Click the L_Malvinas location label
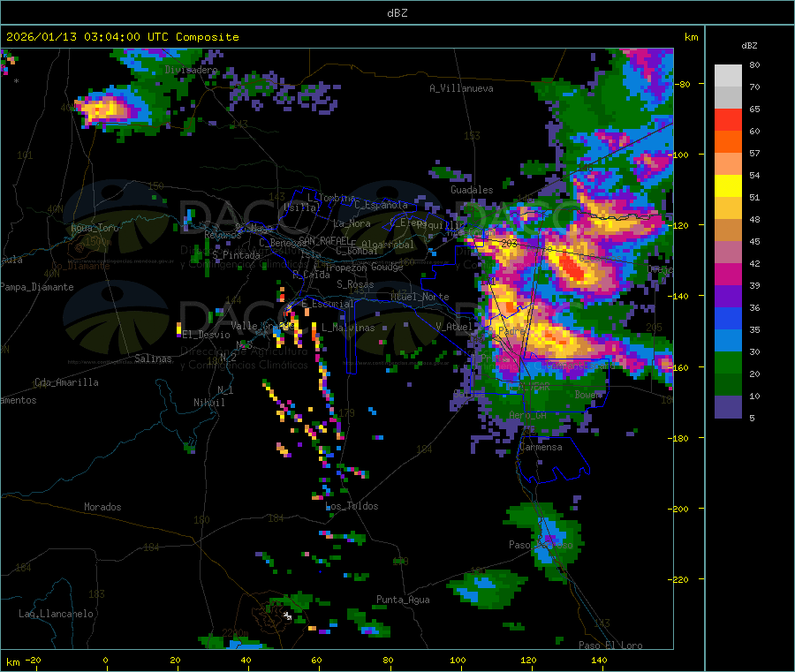 348,328
